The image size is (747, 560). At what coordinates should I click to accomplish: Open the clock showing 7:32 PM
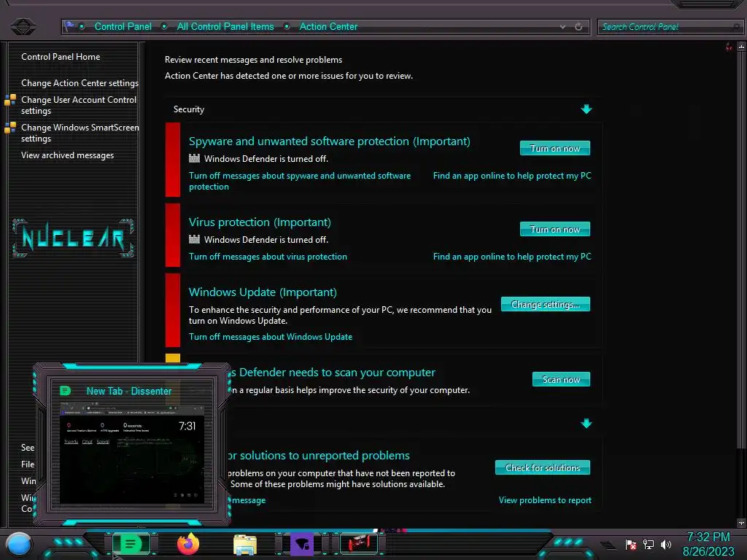(708, 544)
